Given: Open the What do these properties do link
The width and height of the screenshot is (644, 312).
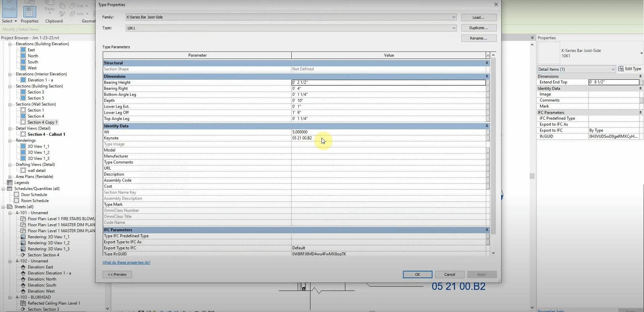Looking at the screenshot, I should 126,262.
